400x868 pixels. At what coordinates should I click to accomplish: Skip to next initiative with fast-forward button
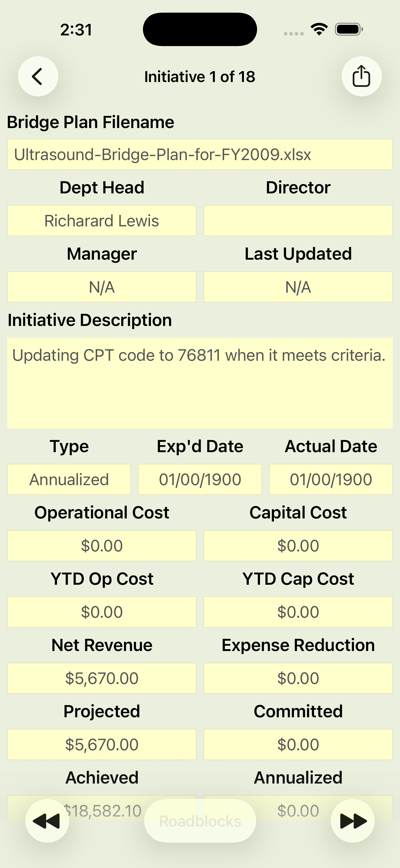(x=353, y=821)
